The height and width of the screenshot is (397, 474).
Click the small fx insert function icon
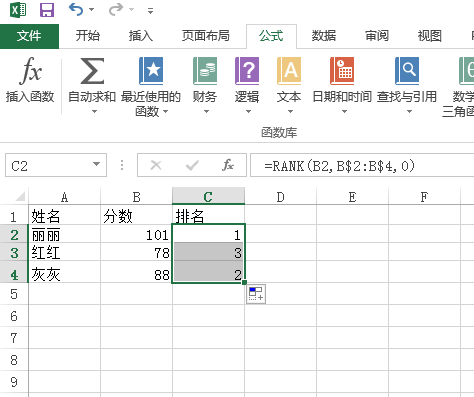click(x=228, y=165)
